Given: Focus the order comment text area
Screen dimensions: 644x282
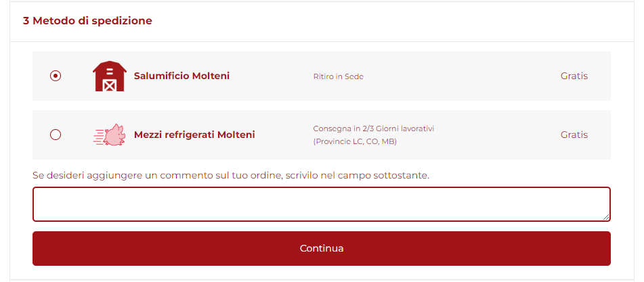Looking at the screenshot, I should (322, 204).
